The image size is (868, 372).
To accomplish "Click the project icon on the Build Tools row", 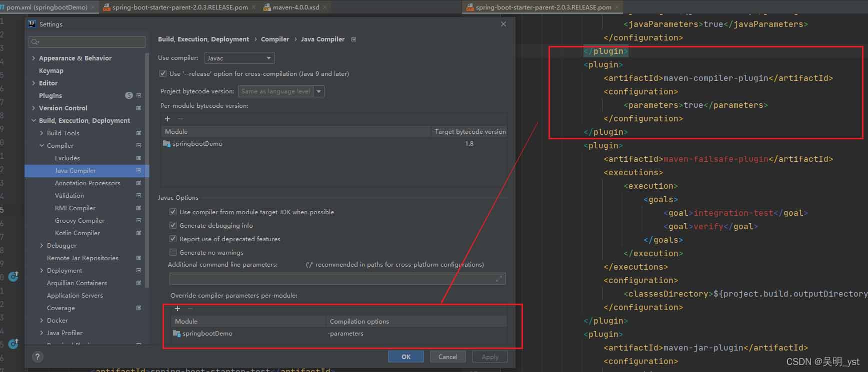I will click(x=139, y=133).
